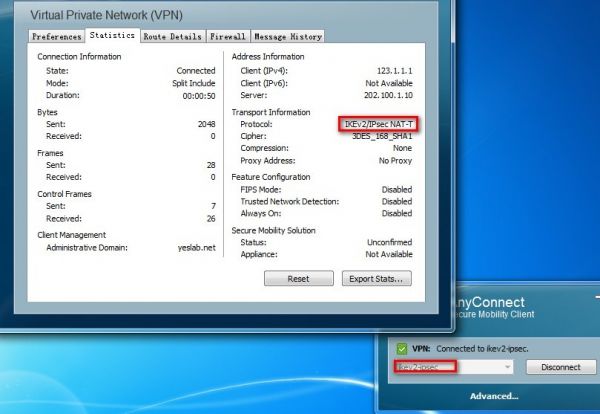
Task: Click the Always On label
Action: tap(261, 214)
